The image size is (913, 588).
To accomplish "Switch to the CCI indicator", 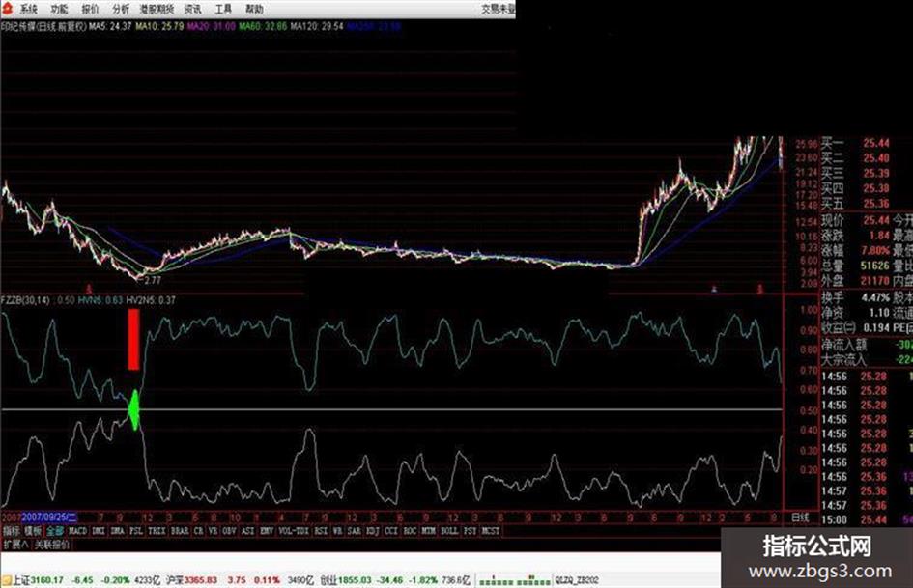I will 391,531.
